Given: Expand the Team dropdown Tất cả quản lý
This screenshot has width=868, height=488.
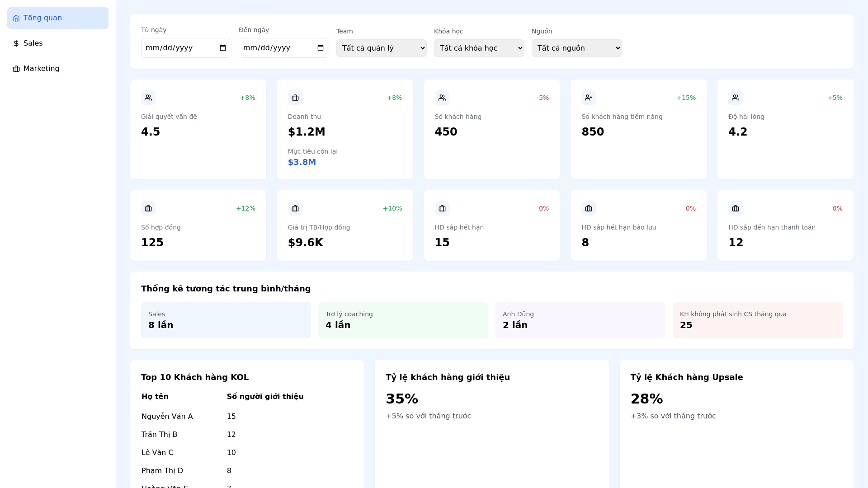Looking at the screenshot, I should click(381, 48).
